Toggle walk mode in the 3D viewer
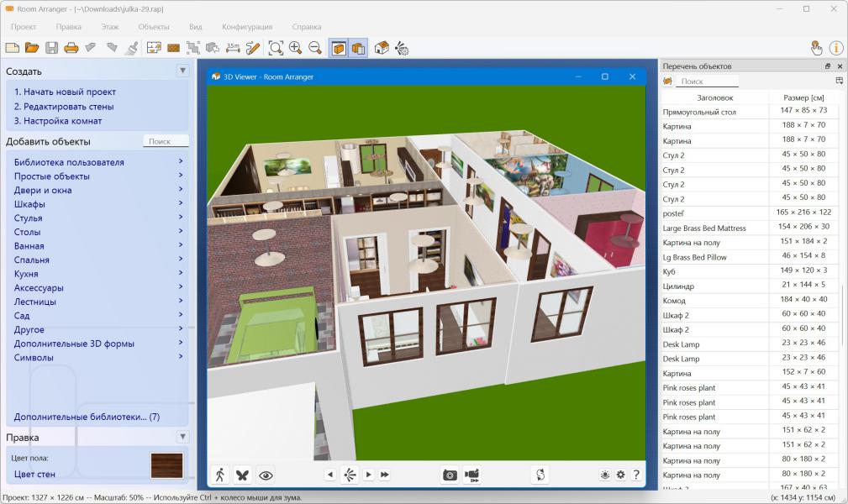The width and height of the screenshot is (848, 504). point(219,475)
